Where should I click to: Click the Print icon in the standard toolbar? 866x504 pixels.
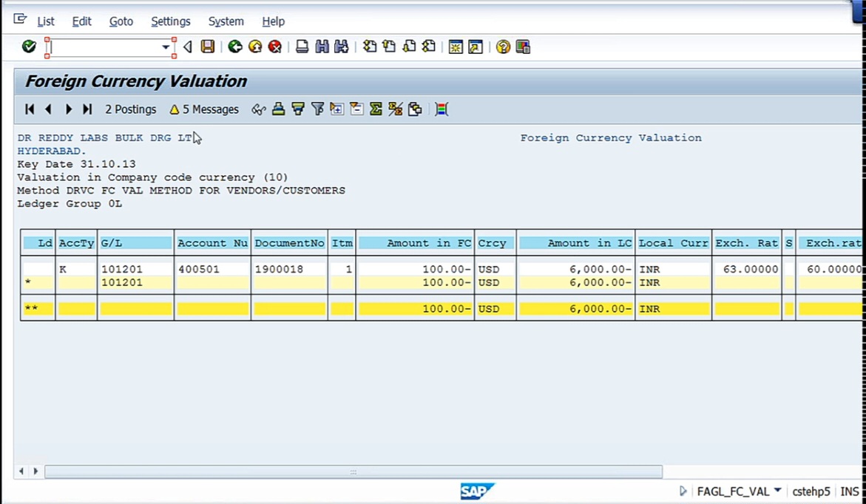coord(302,47)
